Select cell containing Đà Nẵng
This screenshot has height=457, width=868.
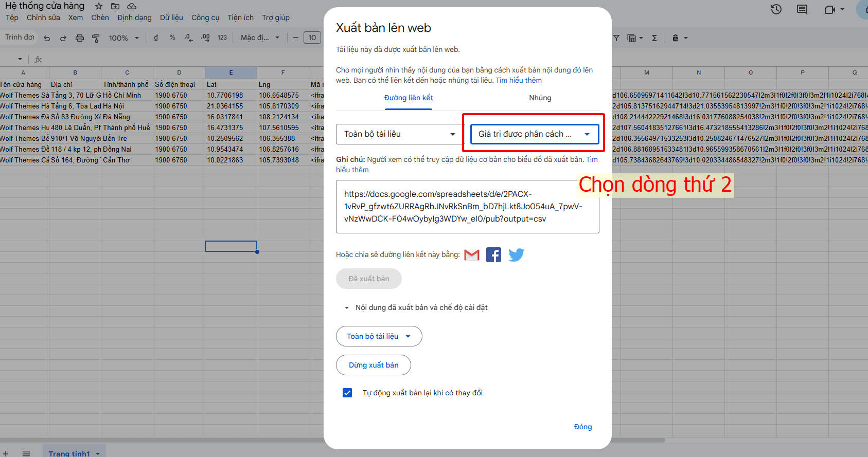pyautogui.click(x=127, y=117)
